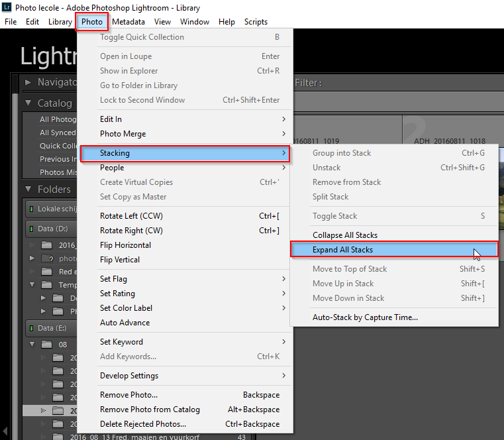Click the 08 folder icon
Screen dimensions: 504x440
[46, 345]
